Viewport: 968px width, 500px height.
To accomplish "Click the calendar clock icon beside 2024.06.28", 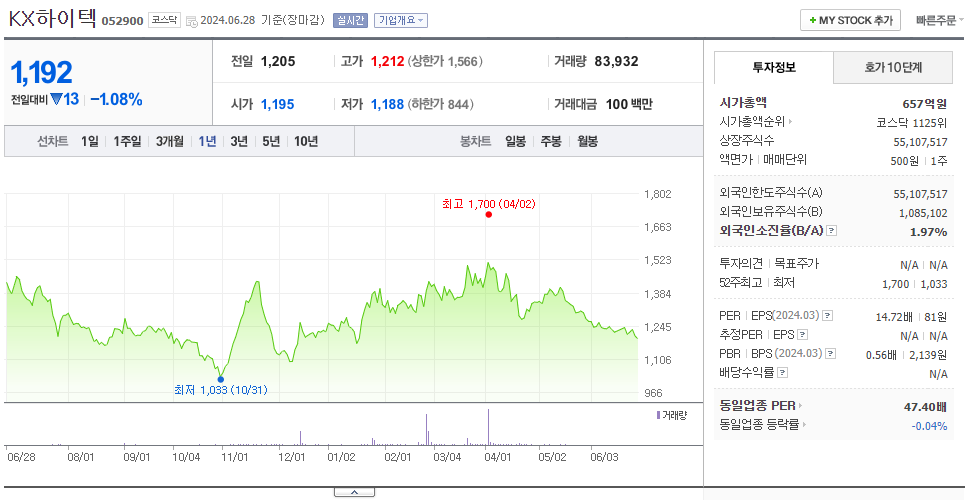I will click(191, 21).
